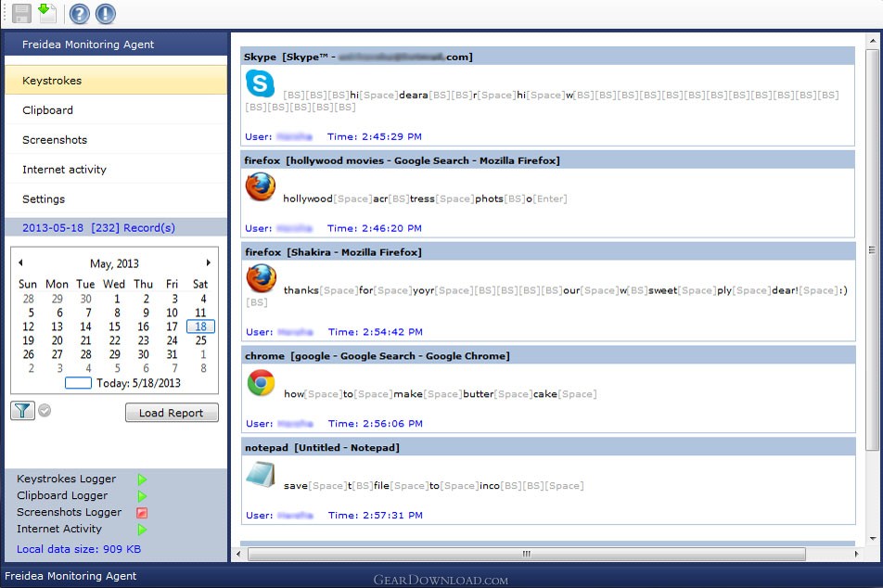Open the Internet activity section
This screenshot has height=588, width=883.
coord(116,170)
